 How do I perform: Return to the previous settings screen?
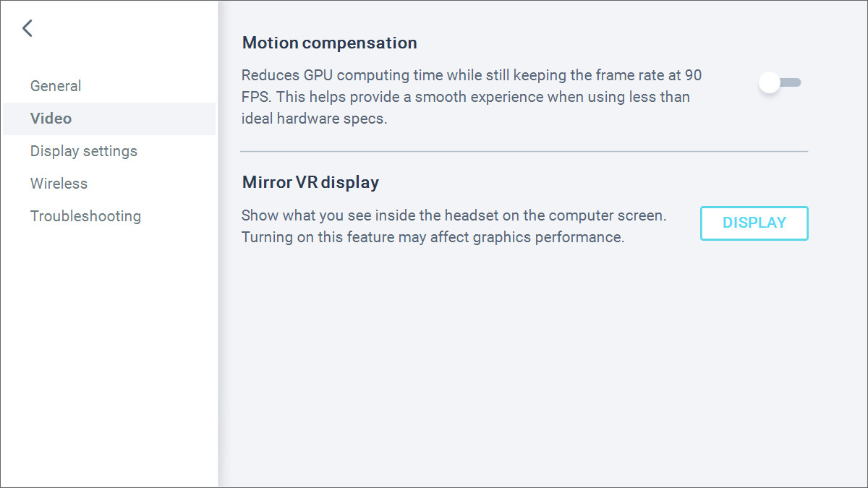coord(27,27)
